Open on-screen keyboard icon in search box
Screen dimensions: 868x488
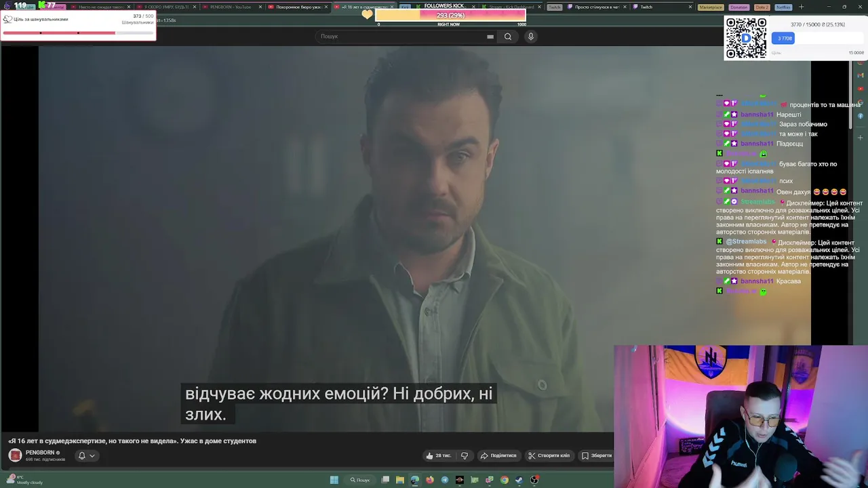click(490, 37)
